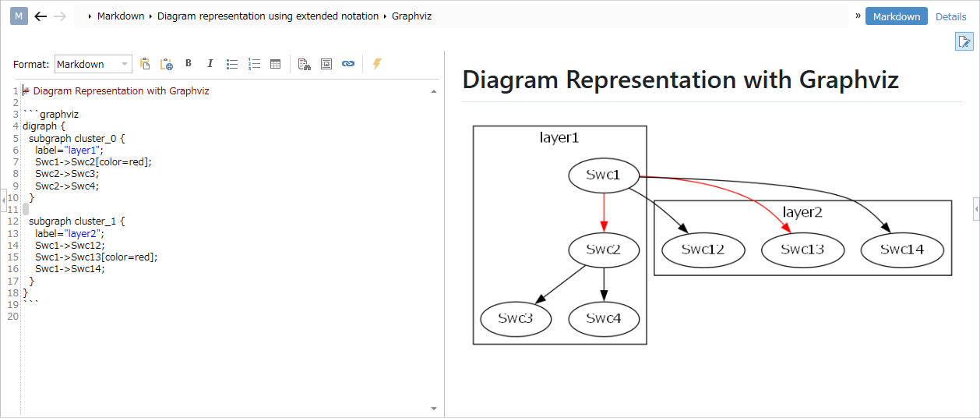
Task: Insert a numbered list
Action: click(x=253, y=64)
